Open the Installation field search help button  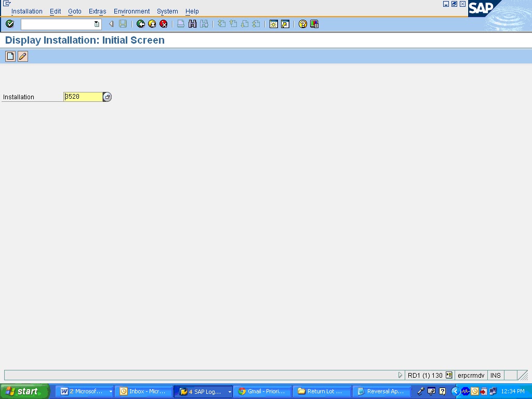(x=107, y=97)
